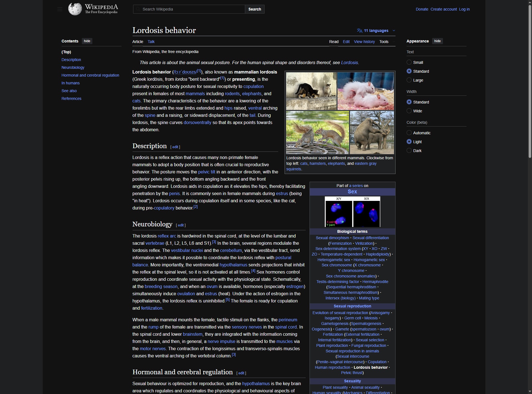Viewport: 532px width, 394px height.
Task: Open the Pelvic thrust link
Action: click(x=352, y=373)
